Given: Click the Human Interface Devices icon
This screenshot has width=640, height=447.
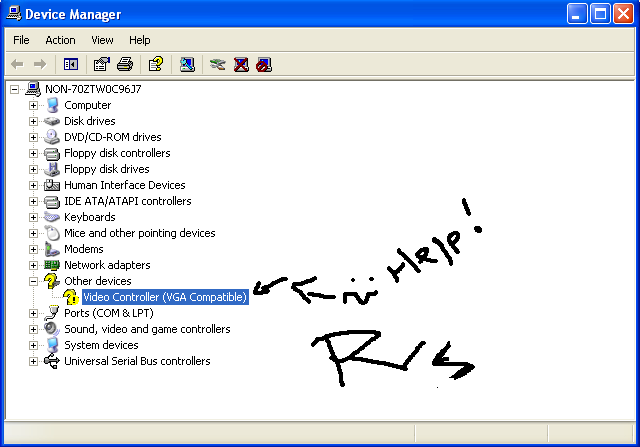Looking at the screenshot, I should (x=52, y=185).
